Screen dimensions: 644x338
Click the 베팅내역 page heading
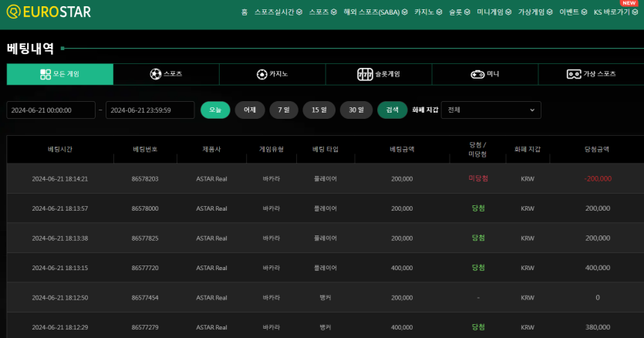30,49
